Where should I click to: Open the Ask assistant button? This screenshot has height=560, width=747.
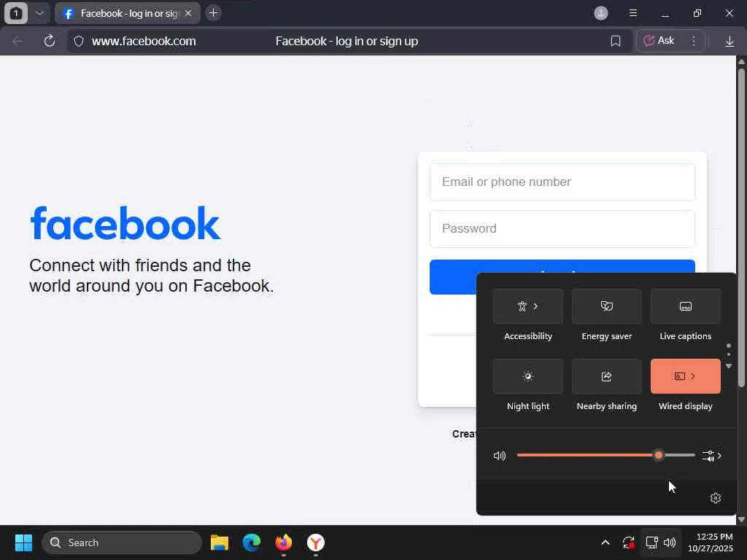click(x=659, y=41)
